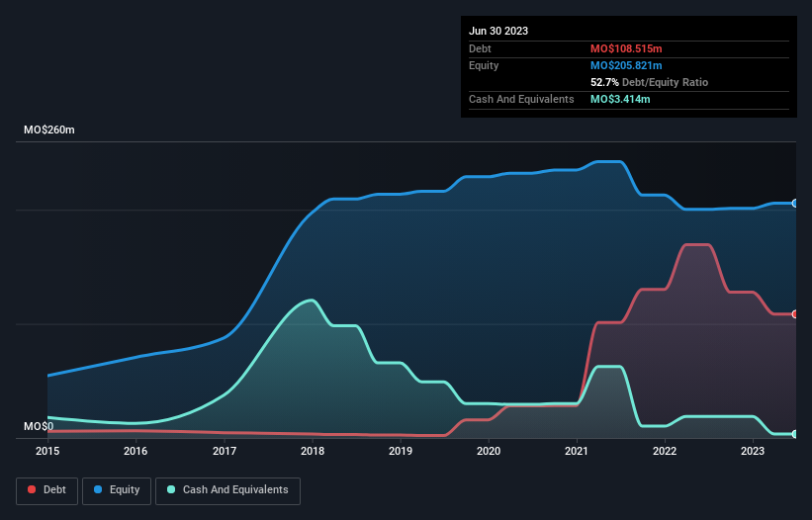Click the 2022 x-axis label
The height and width of the screenshot is (520, 812).
pyautogui.click(x=665, y=451)
